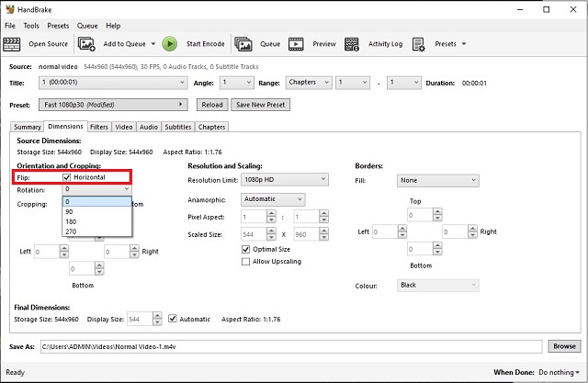Select 90 in the Rotation list

(97, 212)
